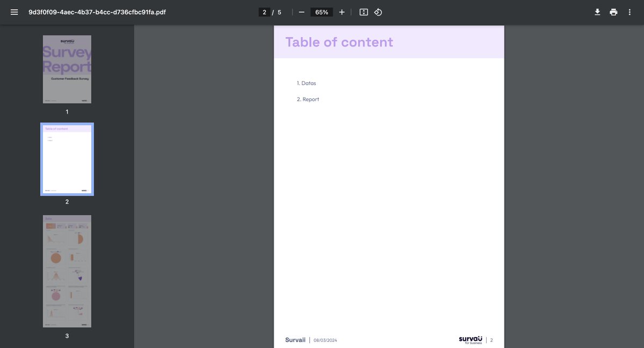
Task: Edit the current page number field
Action: (264, 12)
